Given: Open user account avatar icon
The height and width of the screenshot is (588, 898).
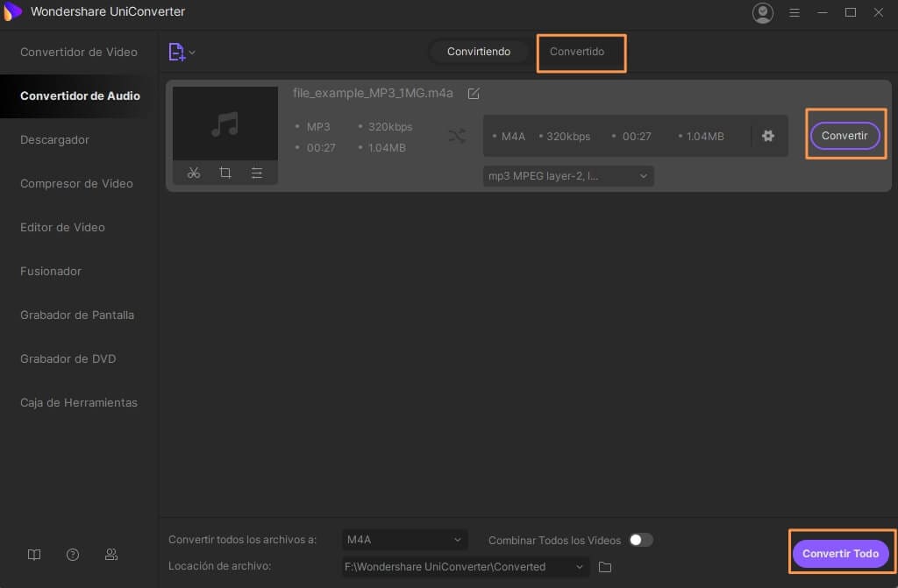Looking at the screenshot, I should tap(762, 12).
